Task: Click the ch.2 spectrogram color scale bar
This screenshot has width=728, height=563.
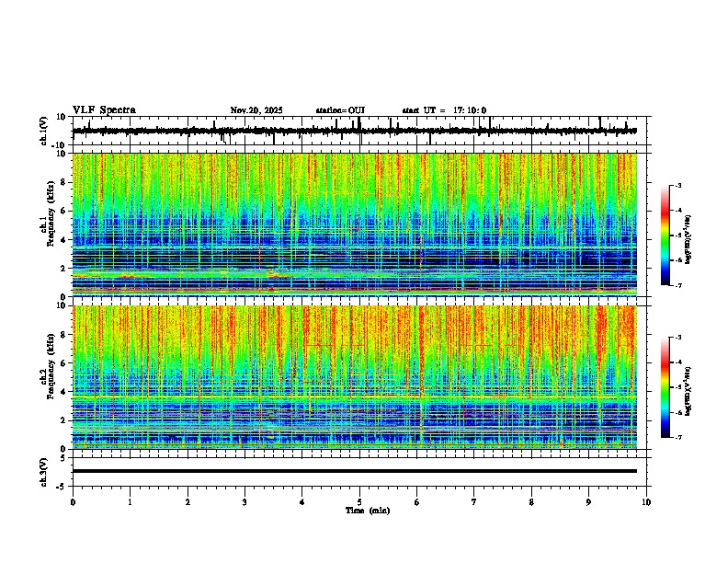Action: coord(665,387)
